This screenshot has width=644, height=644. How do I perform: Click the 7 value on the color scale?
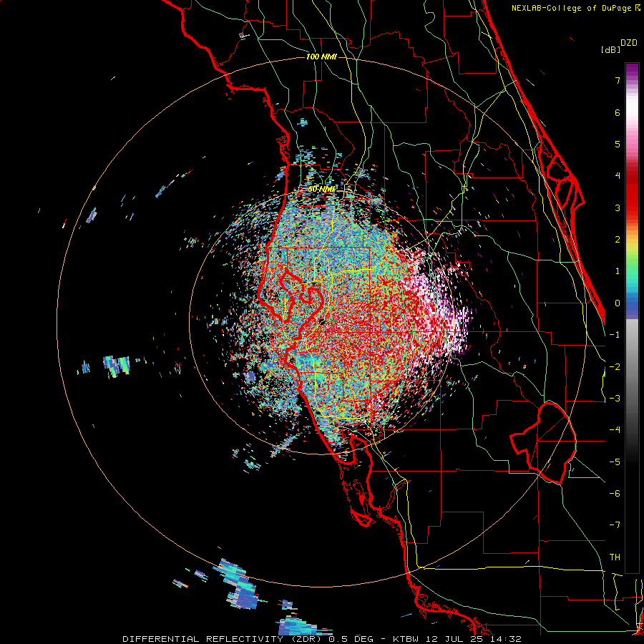coord(618,80)
